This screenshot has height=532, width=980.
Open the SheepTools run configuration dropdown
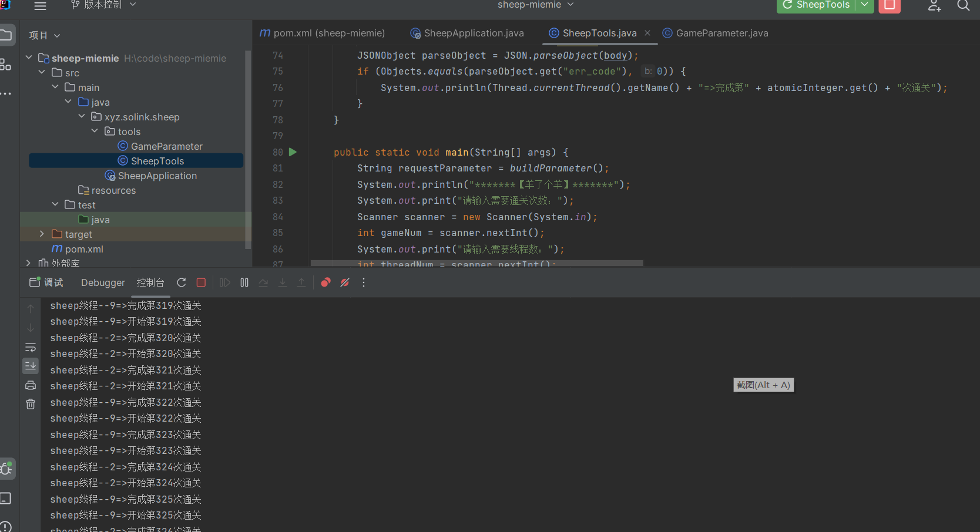[864, 5]
